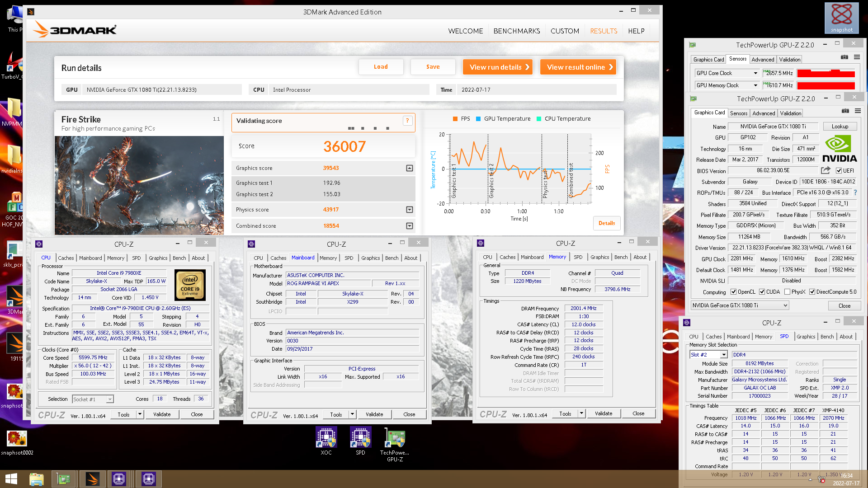Click the Load button in Run details
Viewport: 868px width, 488px height.
[x=381, y=67]
